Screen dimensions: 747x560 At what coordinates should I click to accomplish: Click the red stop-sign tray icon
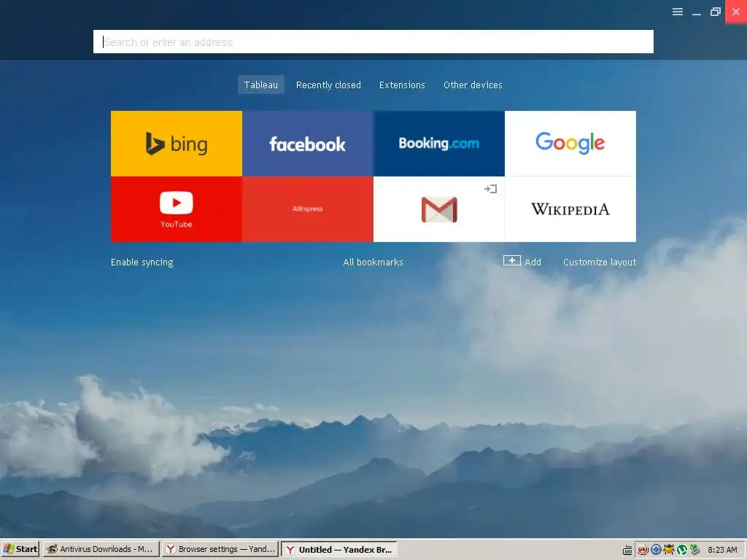pos(643,550)
